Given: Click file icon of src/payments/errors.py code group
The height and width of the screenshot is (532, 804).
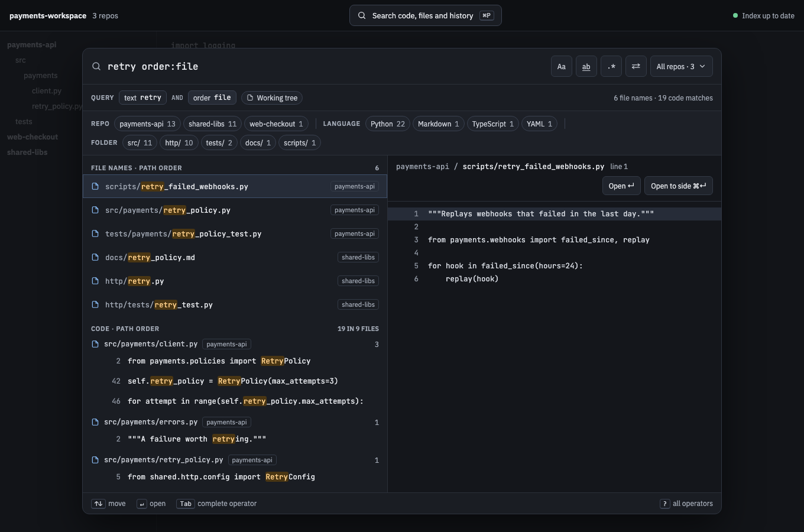Looking at the screenshot, I should tap(95, 422).
